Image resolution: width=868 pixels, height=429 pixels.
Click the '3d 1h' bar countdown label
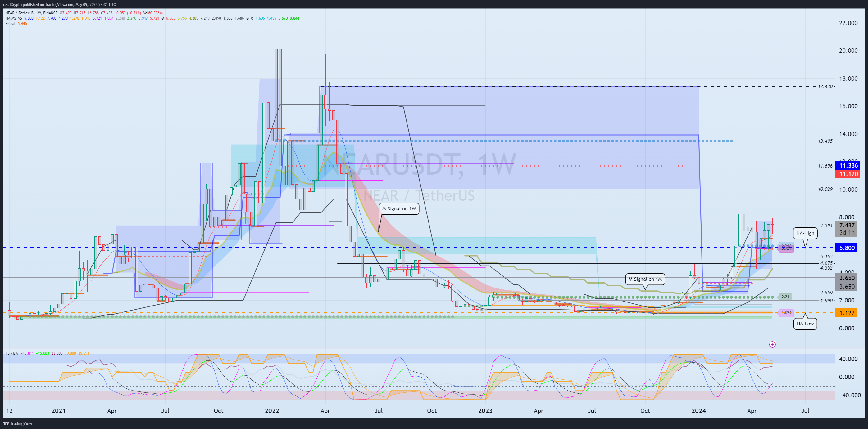click(848, 233)
